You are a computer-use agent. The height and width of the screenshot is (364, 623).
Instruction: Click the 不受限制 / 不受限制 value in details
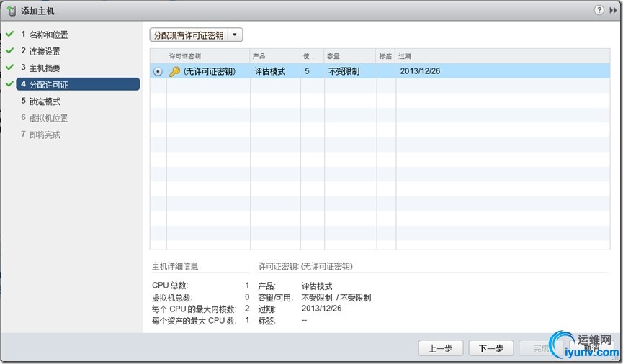336,297
